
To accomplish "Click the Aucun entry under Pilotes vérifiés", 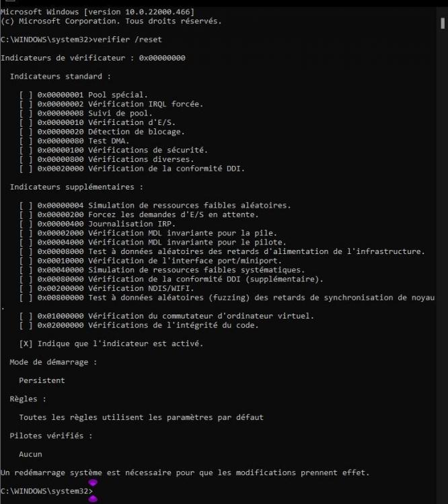I will 30,454.
